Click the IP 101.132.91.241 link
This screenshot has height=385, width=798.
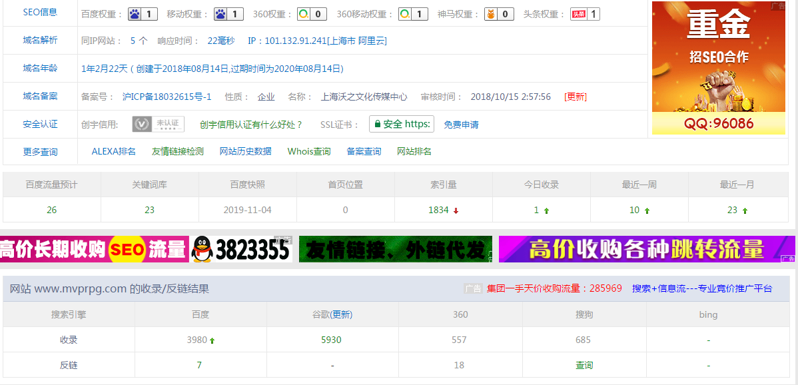pyautogui.click(x=318, y=41)
